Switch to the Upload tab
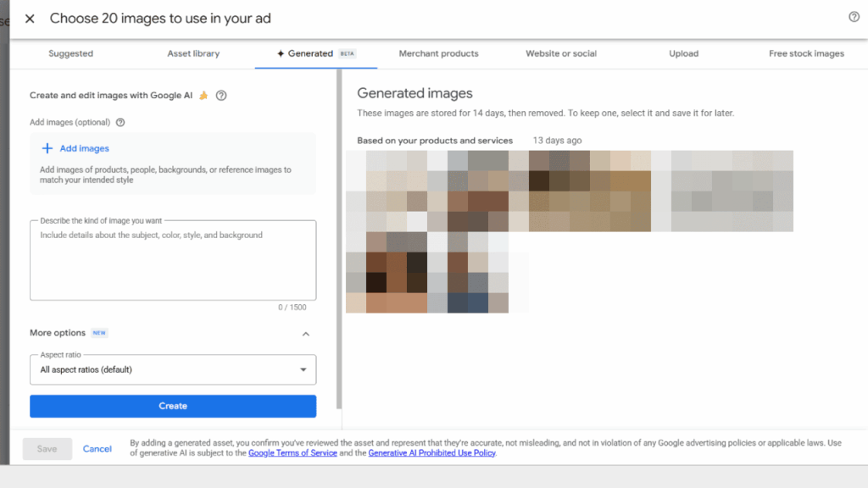Screen dimensions: 868x488 [683, 53]
